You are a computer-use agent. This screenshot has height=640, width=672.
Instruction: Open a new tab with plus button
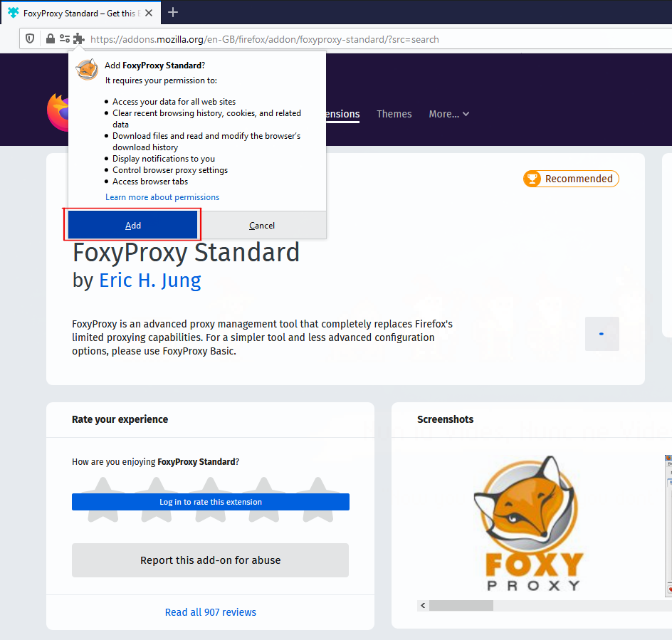(x=173, y=12)
